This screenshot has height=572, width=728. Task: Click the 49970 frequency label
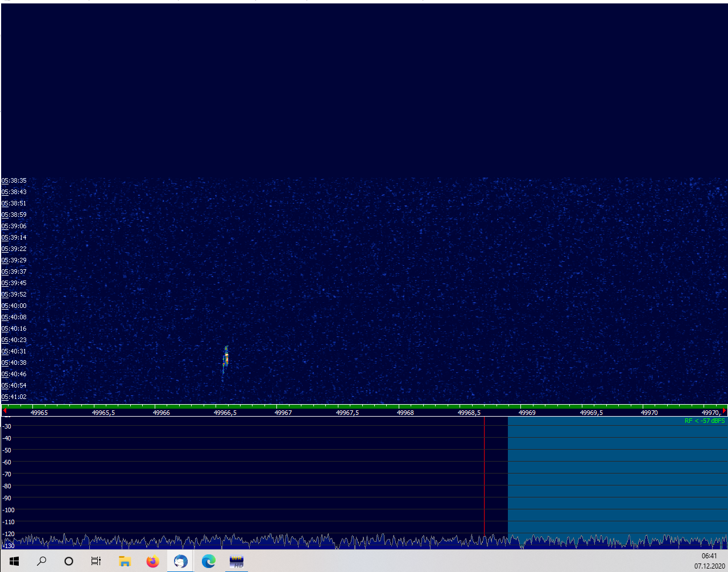pyautogui.click(x=649, y=413)
